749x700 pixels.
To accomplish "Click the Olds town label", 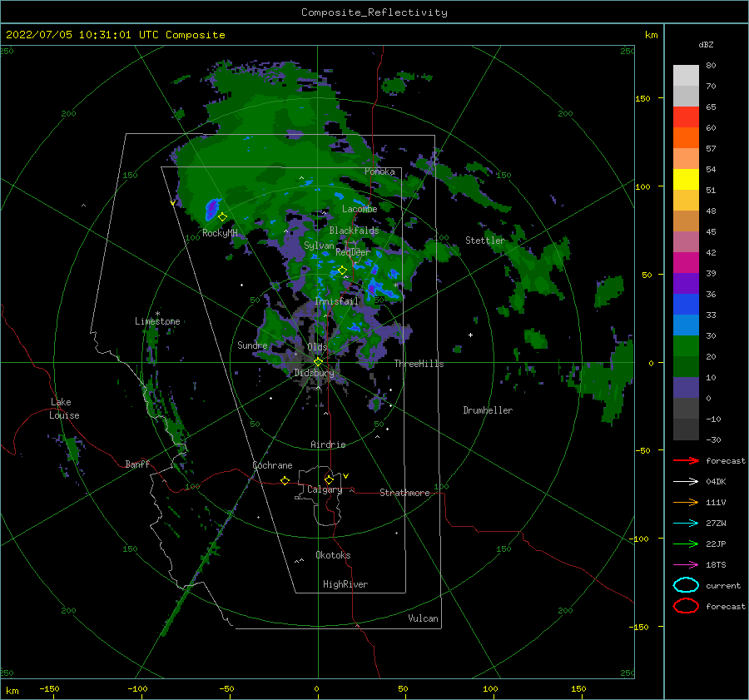I will tap(317, 347).
